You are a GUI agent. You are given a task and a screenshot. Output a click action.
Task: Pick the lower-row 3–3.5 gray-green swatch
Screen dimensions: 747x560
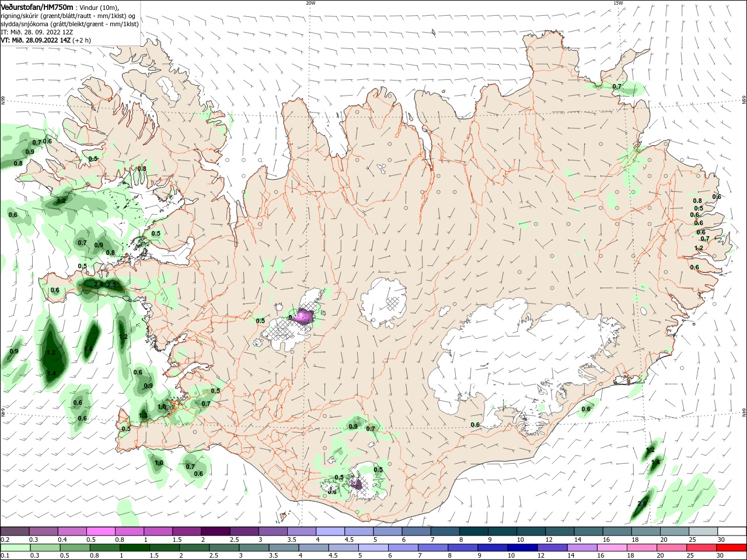point(253,548)
